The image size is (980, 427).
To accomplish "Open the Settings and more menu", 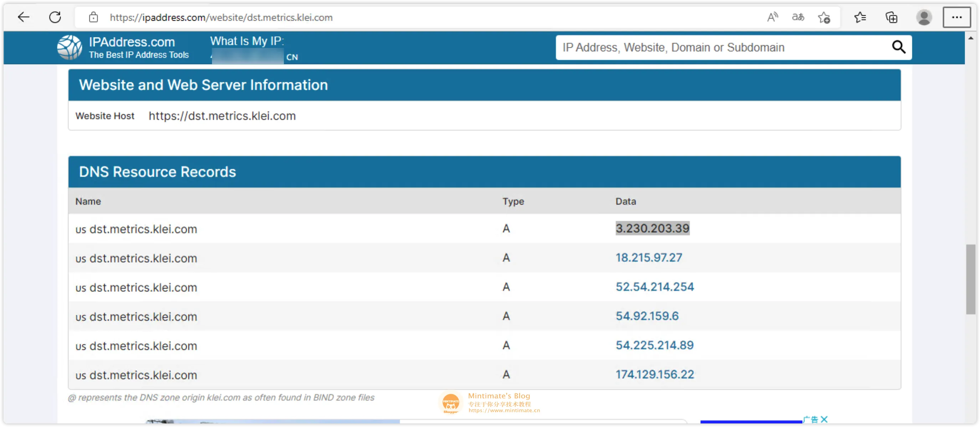I will [x=956, y=17].
